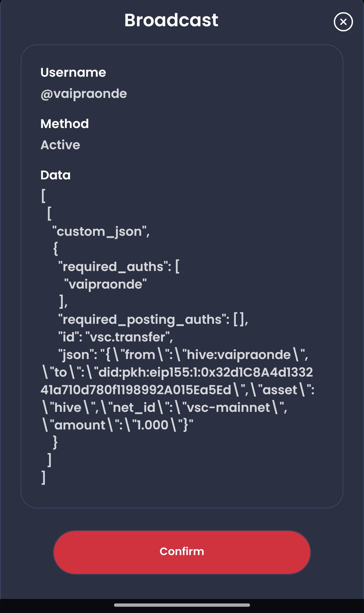Select the Method label
The height and width of the screenshot is (613, 364).
click(64, 124)
